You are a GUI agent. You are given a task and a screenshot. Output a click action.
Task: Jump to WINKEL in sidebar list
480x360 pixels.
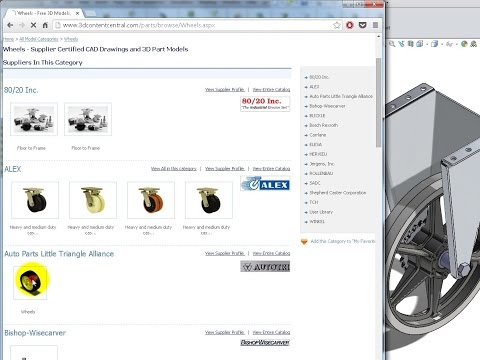pos(317,222)
